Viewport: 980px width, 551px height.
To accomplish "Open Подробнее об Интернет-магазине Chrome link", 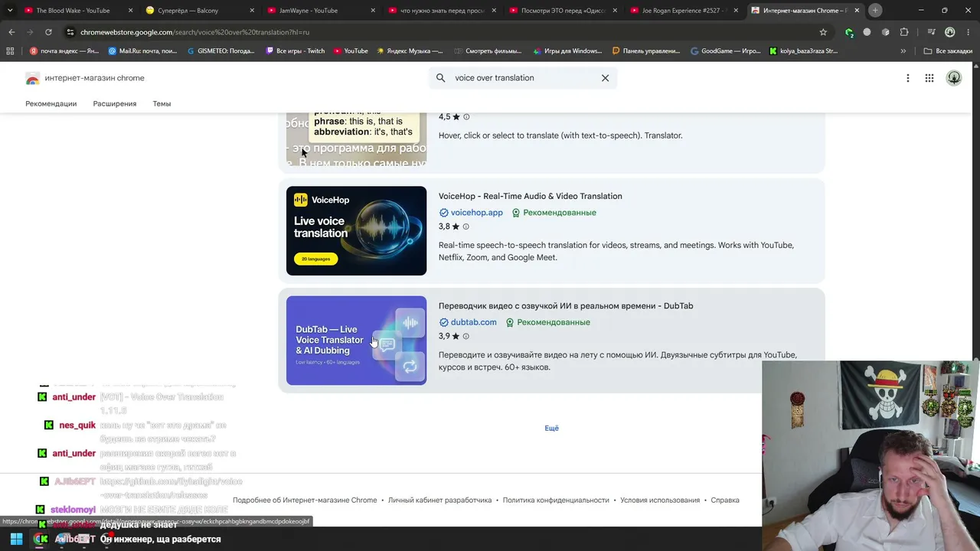I will [x=305, y=500].
